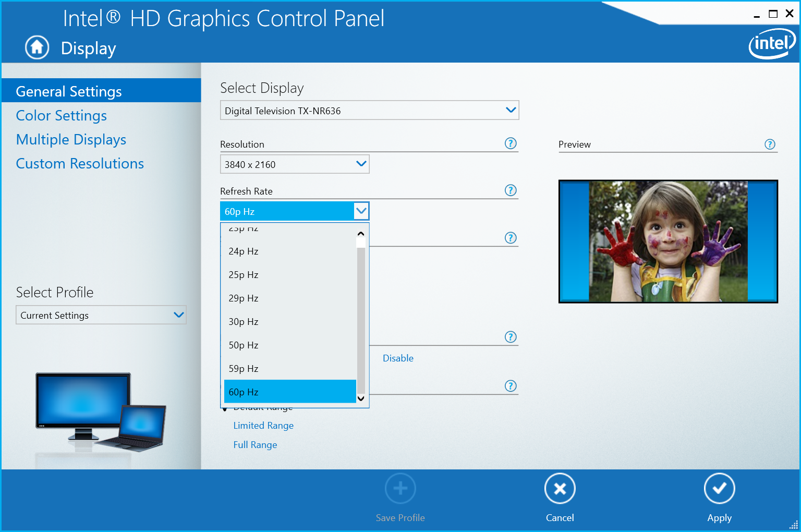Click the preview image of painted child
The height and width of the screenshot is (532, 801).
tap(668, 241)
